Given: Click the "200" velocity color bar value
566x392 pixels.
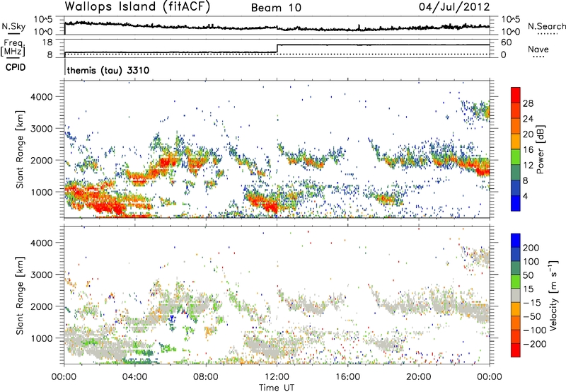Looking at the screenshot, I should (531, 248).
